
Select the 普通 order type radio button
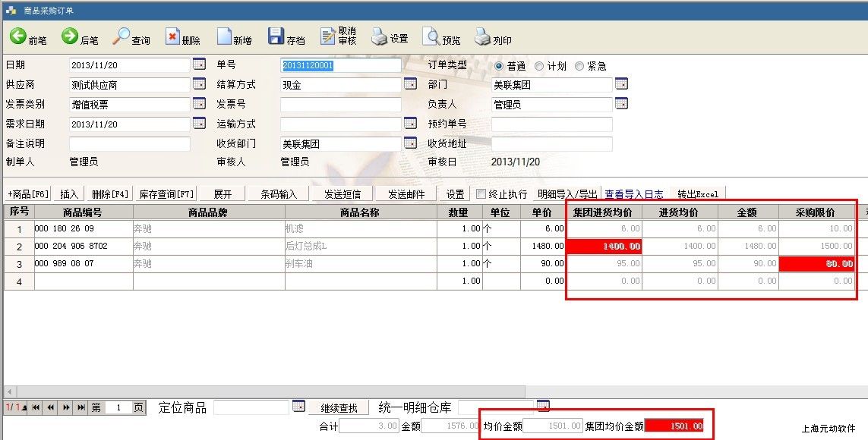pos(499,66)
